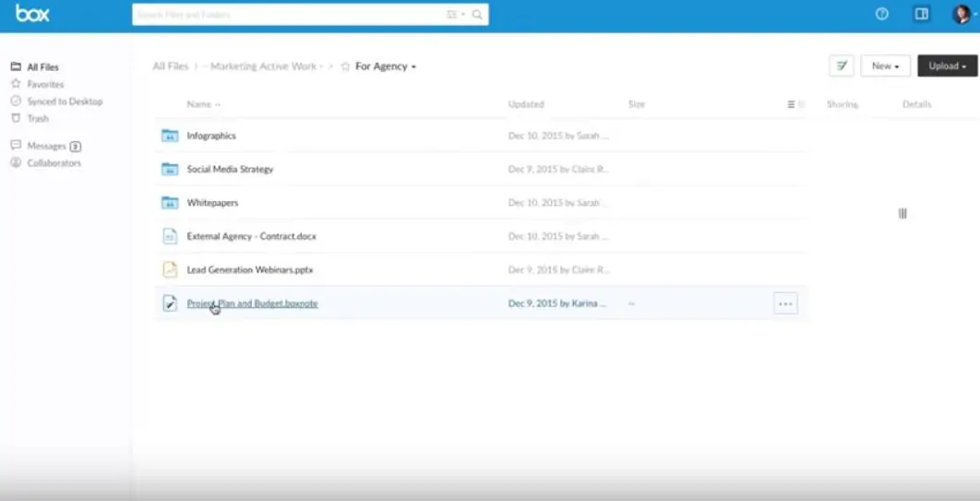The height and width of the screenshot is (501, 980).
Task: Toggle the sidebar panel icon in header
Action: pos(921,14)
